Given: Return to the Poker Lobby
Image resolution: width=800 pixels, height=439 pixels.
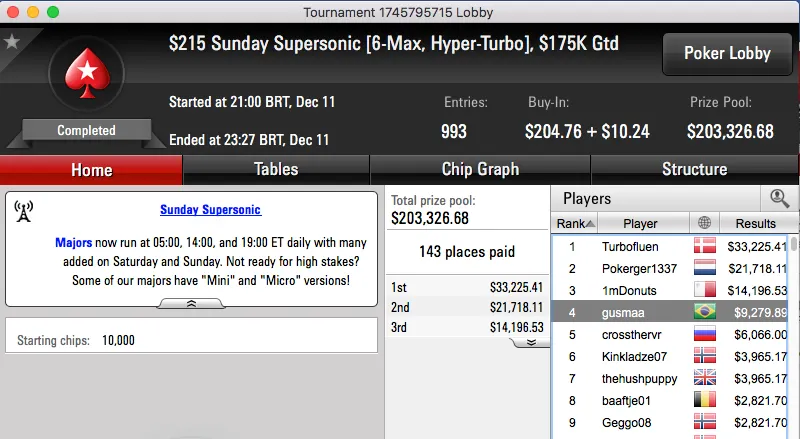Looking at the screenshot, I should (x=725, y=54).
